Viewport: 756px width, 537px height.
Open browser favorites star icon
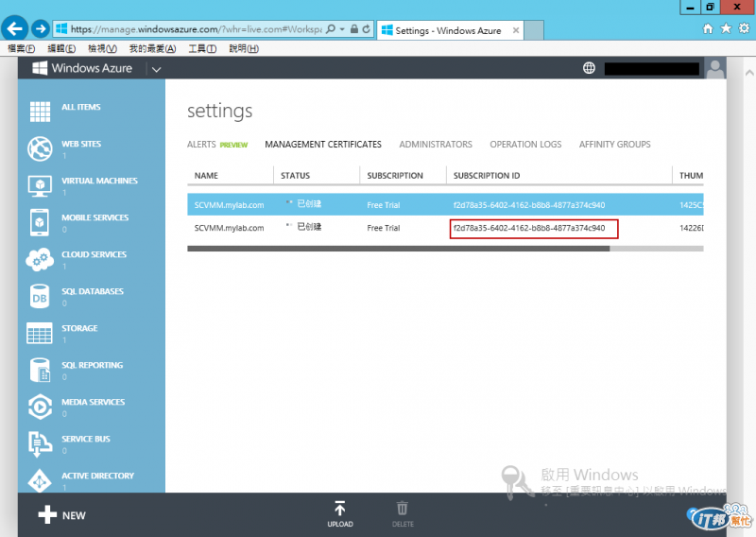[x=726, y=29]
